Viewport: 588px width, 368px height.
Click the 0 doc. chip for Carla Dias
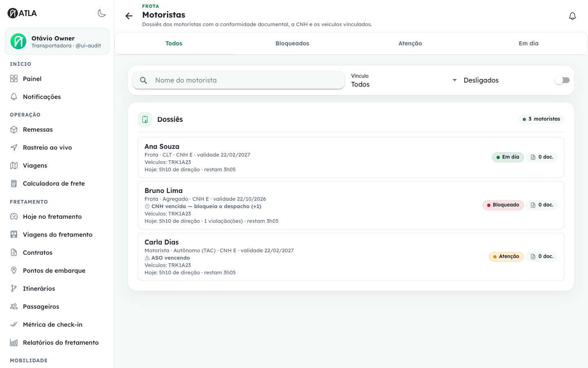click(x=542, y=256)
